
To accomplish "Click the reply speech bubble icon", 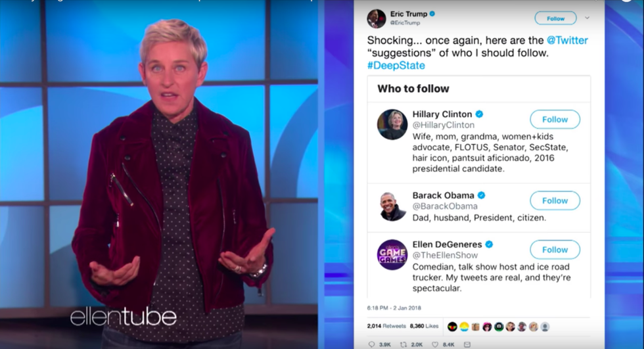I will pos(371,344).
